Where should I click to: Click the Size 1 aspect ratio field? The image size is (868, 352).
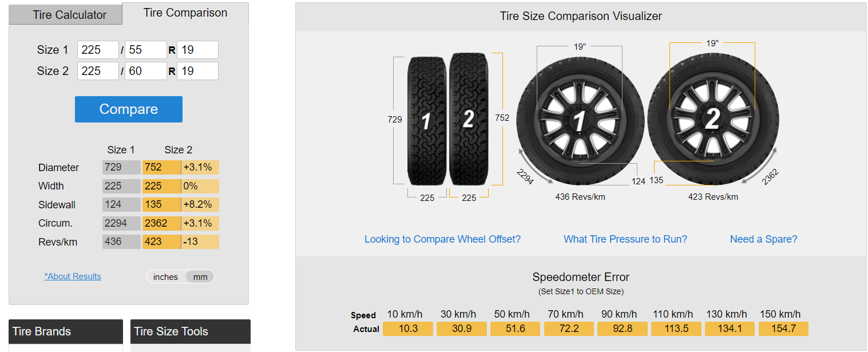tap(145, 50)
